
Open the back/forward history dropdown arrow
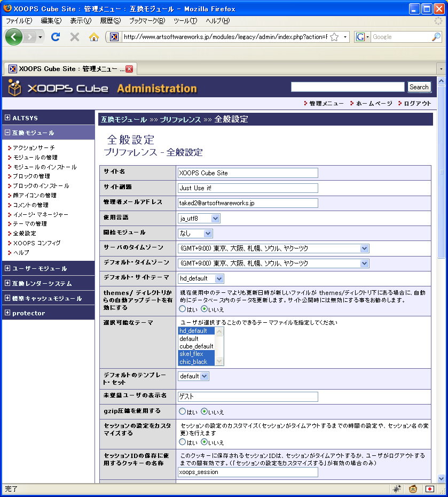40,37
